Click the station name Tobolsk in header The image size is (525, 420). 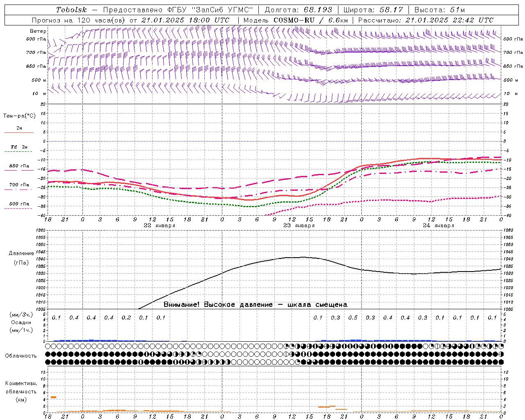coord(71,10)
